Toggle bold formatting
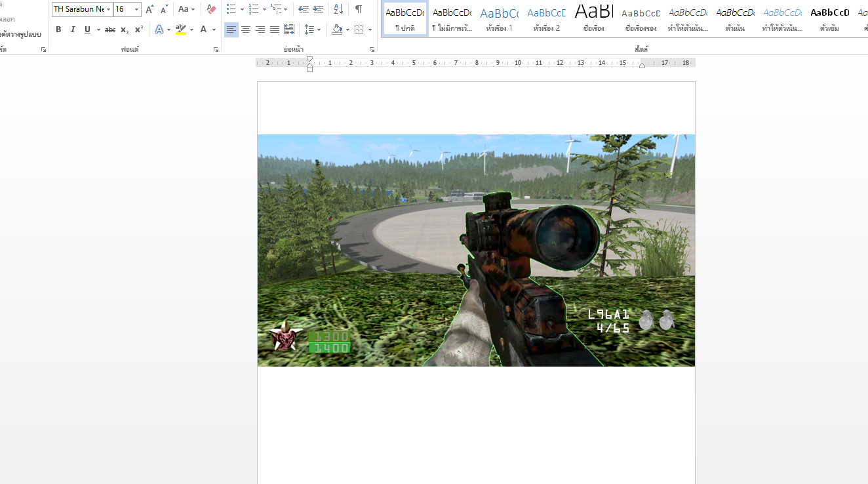This screenshot has width=868, height=484. 58,30
